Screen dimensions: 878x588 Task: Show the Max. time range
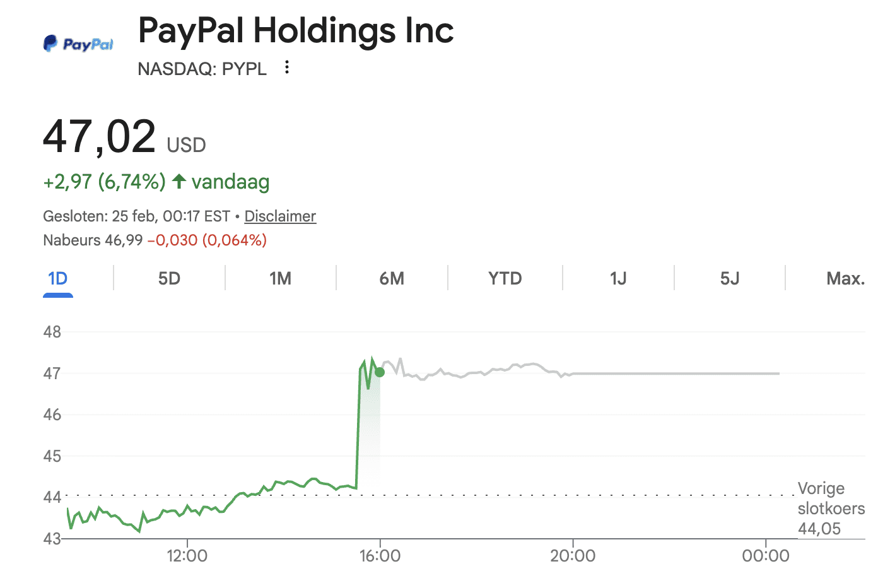[x=845, y=279]
